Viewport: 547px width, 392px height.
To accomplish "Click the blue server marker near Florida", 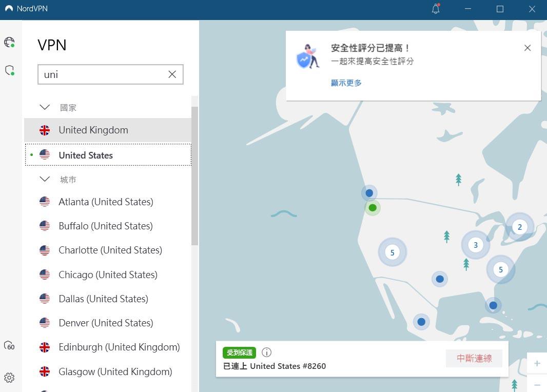I will pyautogui.click(x=493, y=305).
